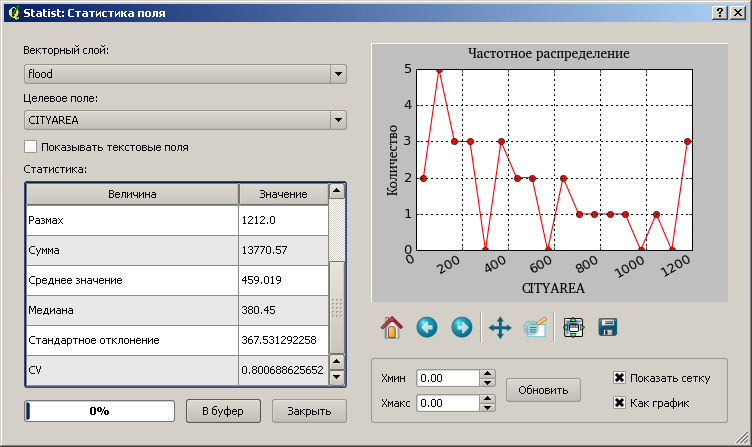Select the value 1212.0 cell

tap(283, 220)
